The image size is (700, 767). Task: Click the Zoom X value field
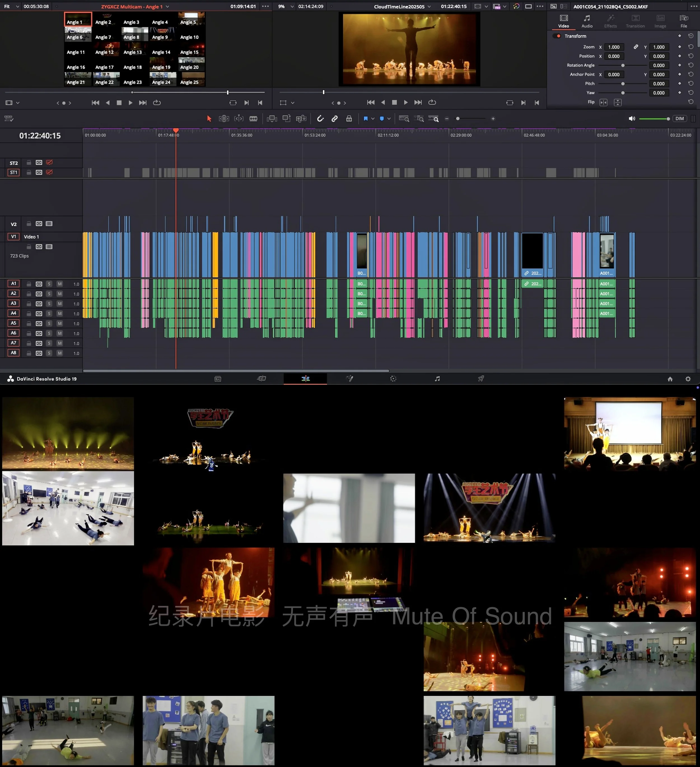[x=614, y=47]
